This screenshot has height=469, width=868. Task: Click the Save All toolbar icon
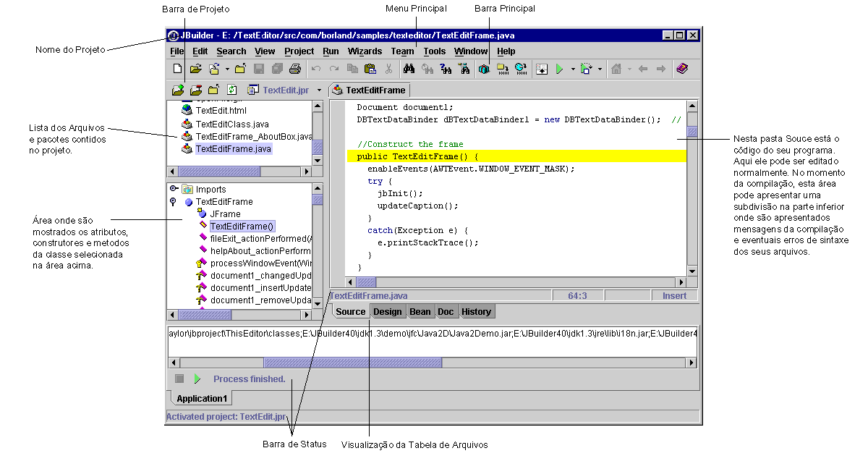click(277, 69)
